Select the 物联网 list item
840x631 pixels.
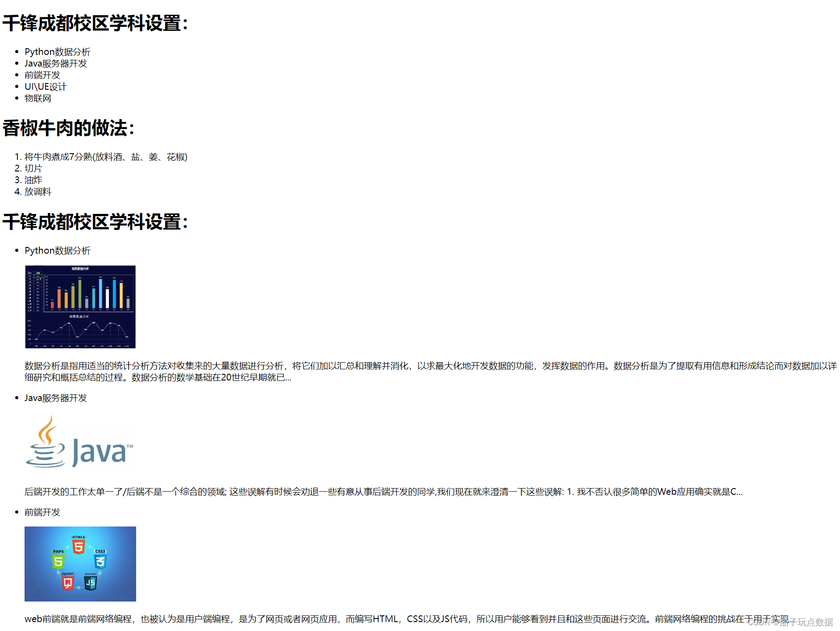[x=38, y=98]
